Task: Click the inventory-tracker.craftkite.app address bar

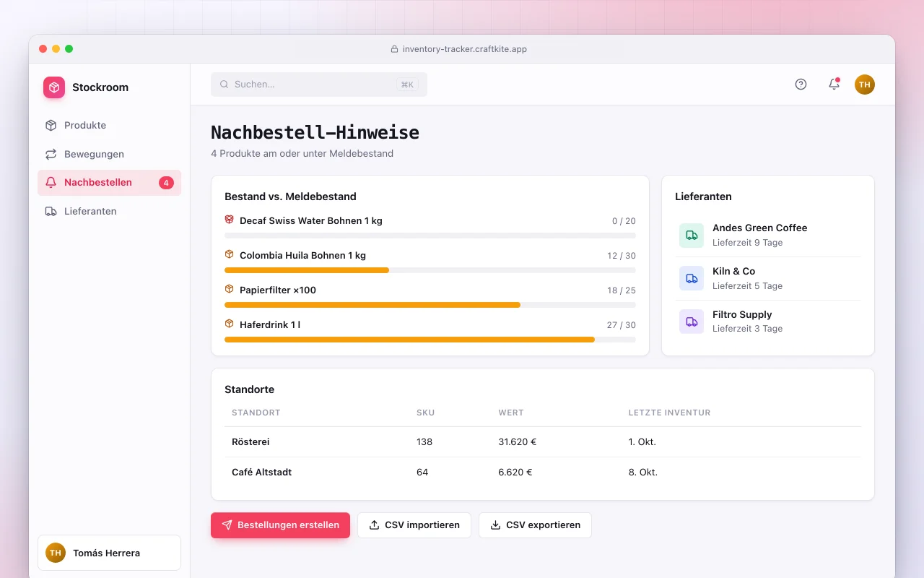Action: (x=459, y=49)
